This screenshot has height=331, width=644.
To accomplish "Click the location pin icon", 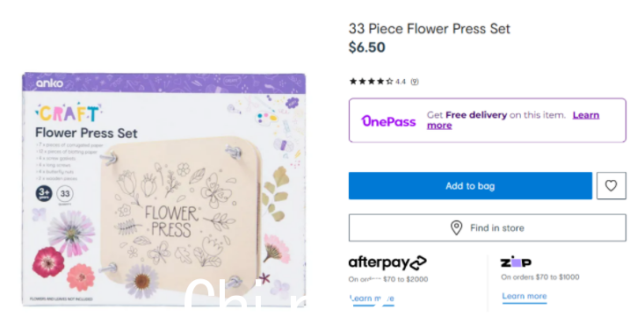I will pyautogui.click(x=456, y=227).
